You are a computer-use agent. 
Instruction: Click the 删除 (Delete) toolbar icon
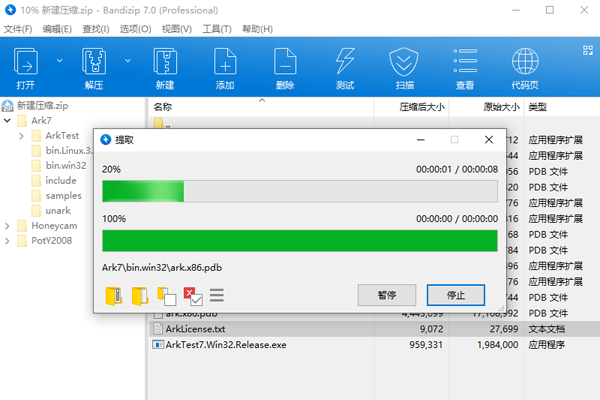(285, 61)
